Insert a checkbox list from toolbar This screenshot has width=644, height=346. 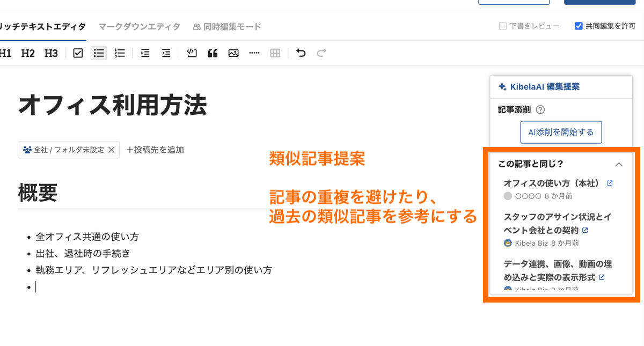[78, 53]
